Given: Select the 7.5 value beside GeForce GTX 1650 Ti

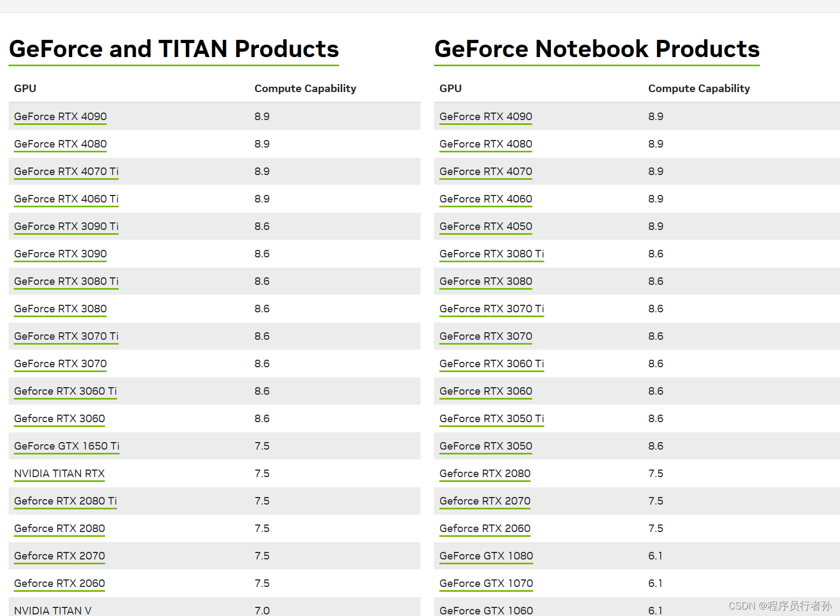Looking at the screenshot, I should point(262,446).
